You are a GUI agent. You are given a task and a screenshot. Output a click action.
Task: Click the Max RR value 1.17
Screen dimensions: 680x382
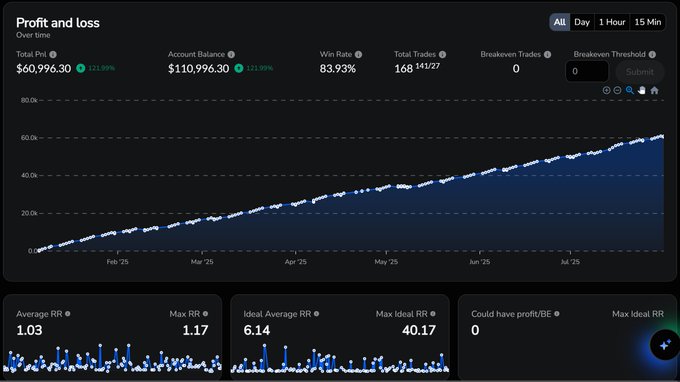coord(197,330)
